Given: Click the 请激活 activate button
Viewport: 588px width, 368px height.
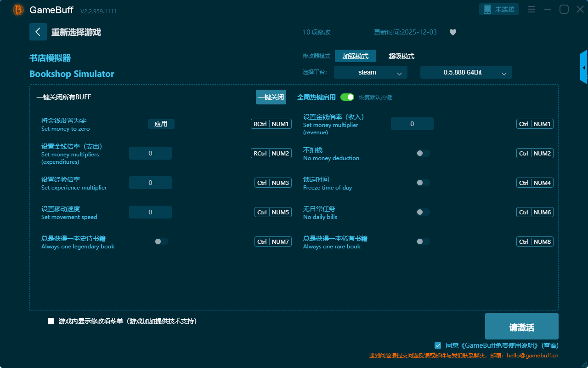Looking at the screenshot, I should (521, 327).
